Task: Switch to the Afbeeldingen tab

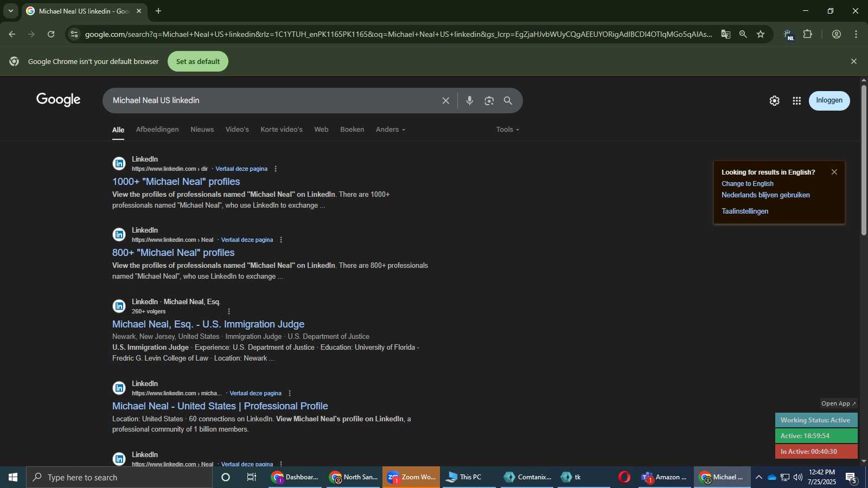Action: pyautogui.click(x=157, y=130)
